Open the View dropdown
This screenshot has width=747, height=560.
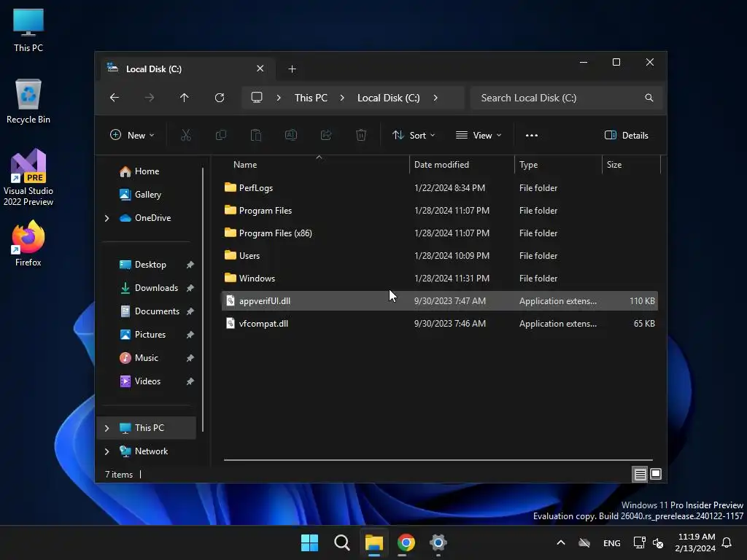479,135
